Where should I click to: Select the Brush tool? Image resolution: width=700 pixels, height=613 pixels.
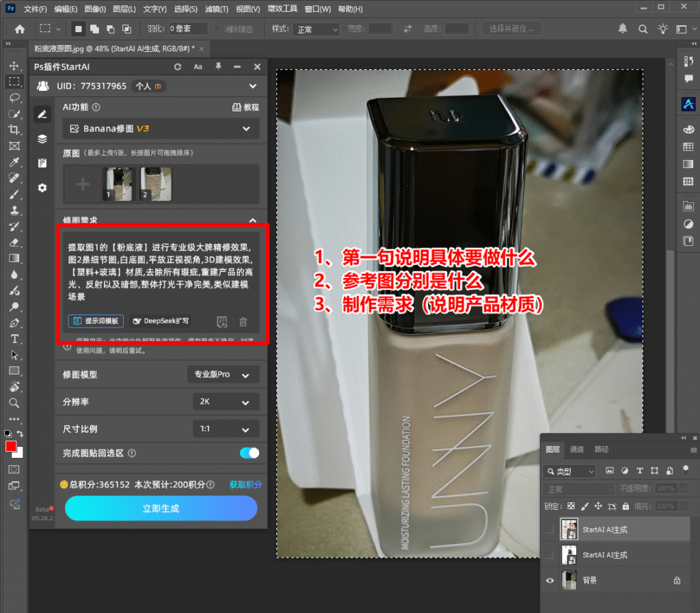14,194
